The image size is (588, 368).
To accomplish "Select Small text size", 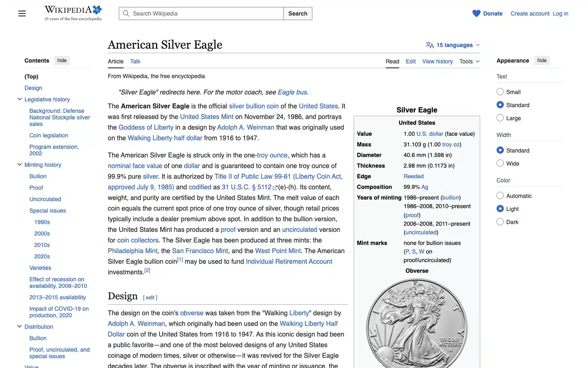I will coord(500,92).
